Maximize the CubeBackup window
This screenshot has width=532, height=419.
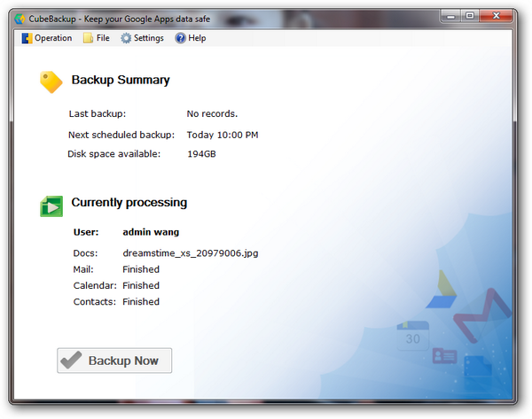[x=470, y=16]
